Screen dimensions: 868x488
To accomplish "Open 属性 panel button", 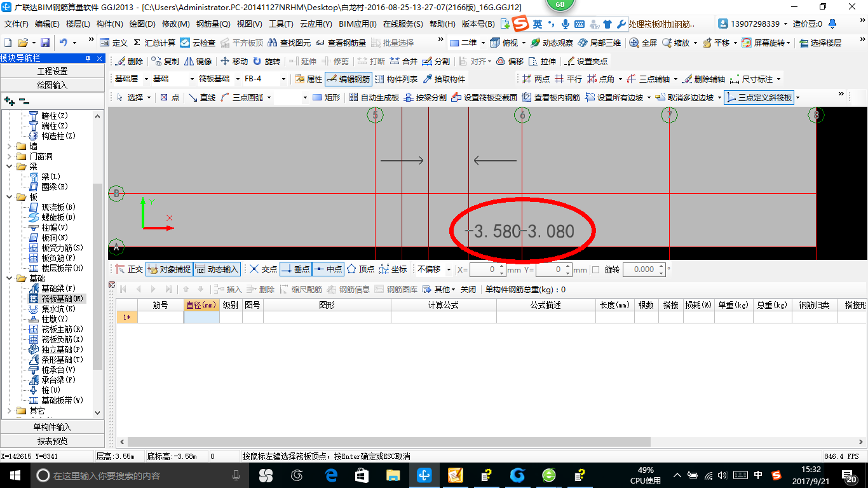I will point(309,79).
